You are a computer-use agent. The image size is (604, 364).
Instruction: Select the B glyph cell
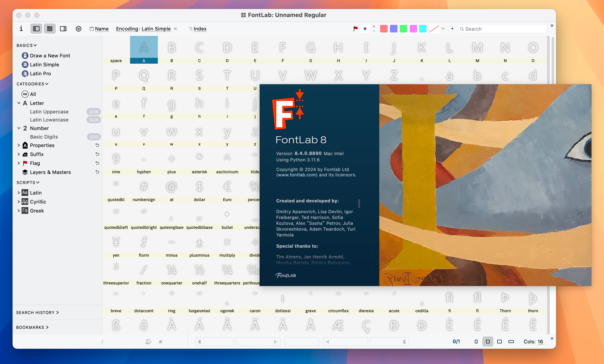click(172, 50)
